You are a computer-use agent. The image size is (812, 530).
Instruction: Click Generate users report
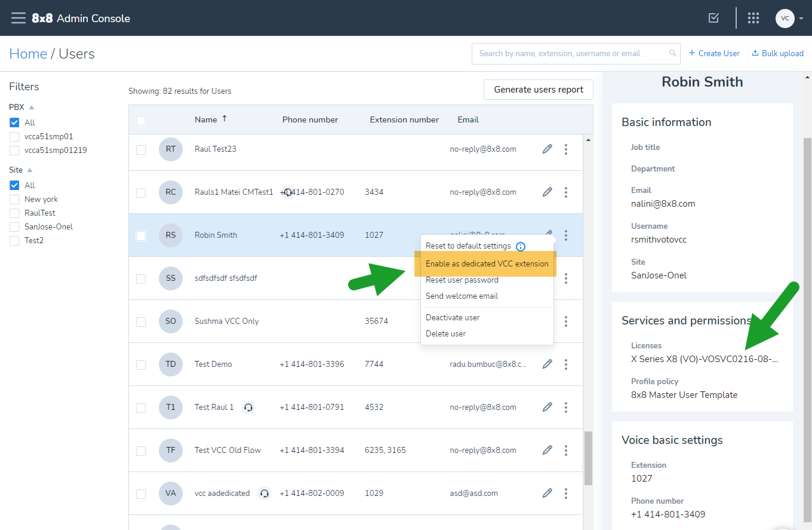[x=539, y=90]
